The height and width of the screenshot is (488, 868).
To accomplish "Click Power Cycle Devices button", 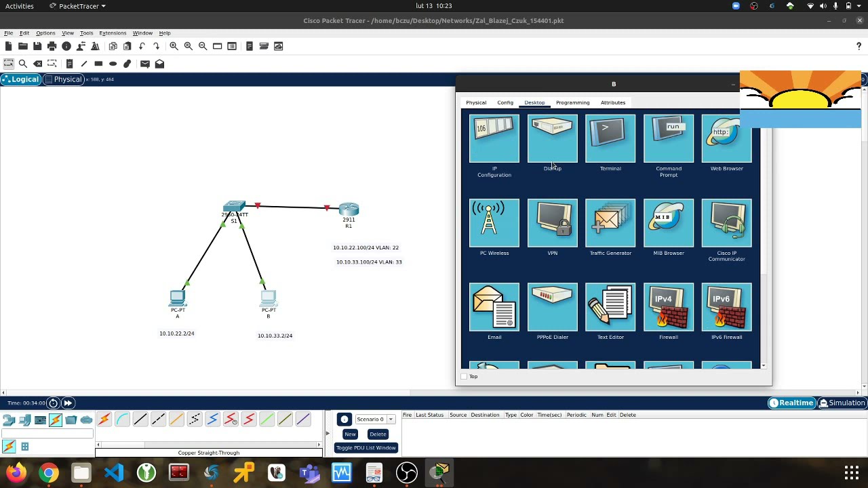I will tap(53, 403).
